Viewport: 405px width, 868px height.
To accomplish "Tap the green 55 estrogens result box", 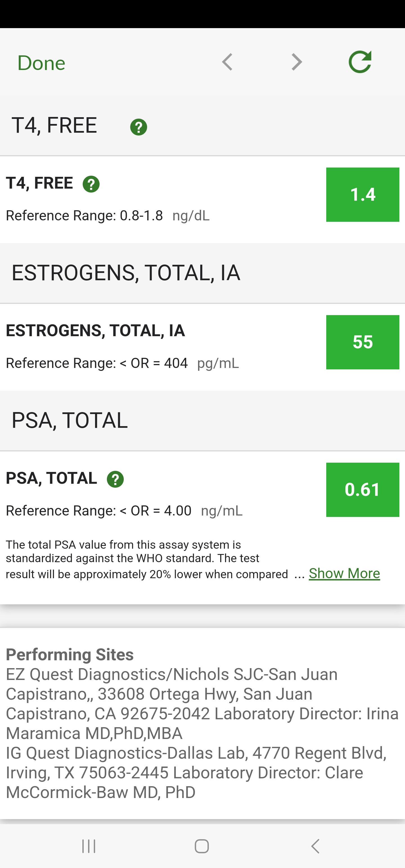I will [x=363, y=342].
